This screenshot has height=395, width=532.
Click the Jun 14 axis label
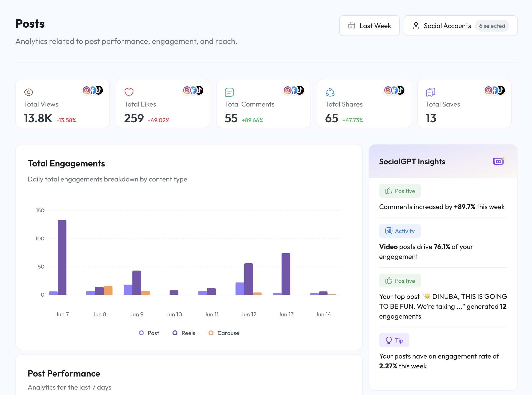tap(323, 314)
